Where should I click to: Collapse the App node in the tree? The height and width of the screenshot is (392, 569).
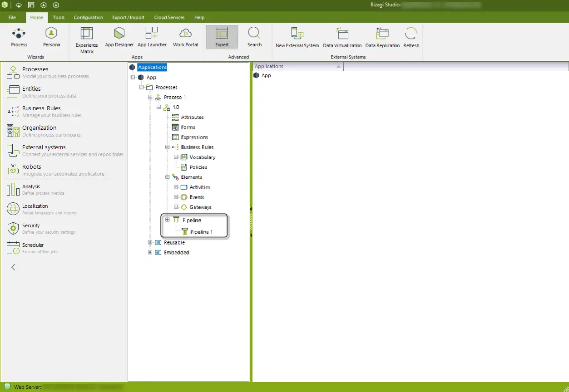pos(133,78)
